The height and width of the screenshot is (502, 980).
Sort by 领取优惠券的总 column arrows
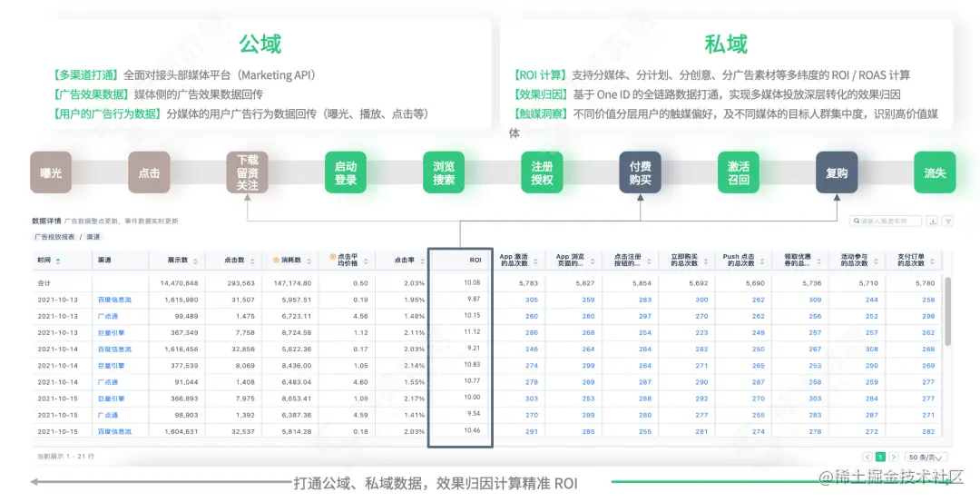(x=818, y=261)
